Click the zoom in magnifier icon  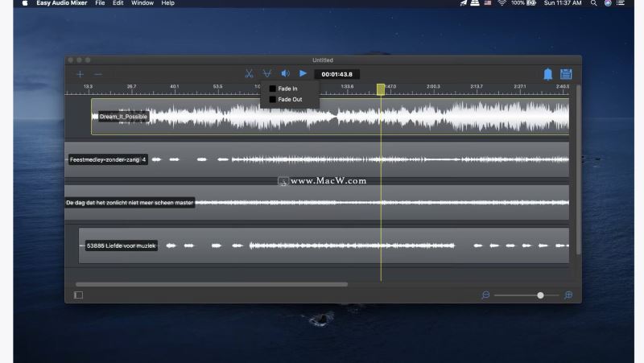(568, 295)
